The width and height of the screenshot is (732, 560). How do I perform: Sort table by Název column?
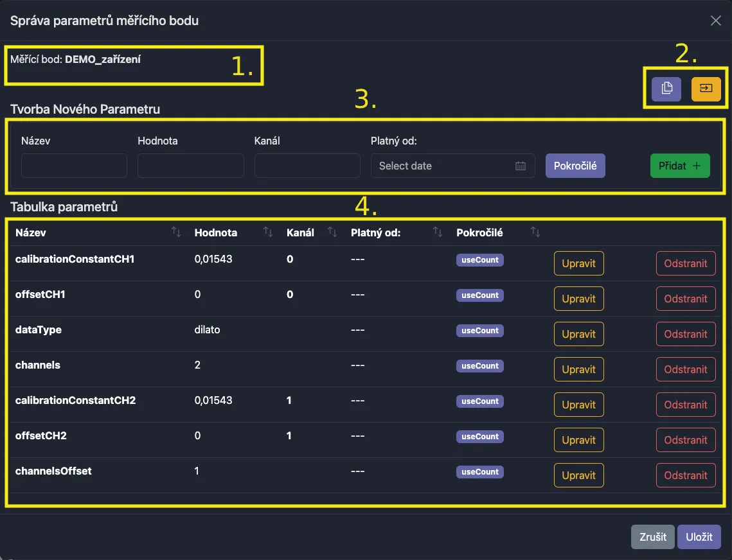(x=176, y=232)
